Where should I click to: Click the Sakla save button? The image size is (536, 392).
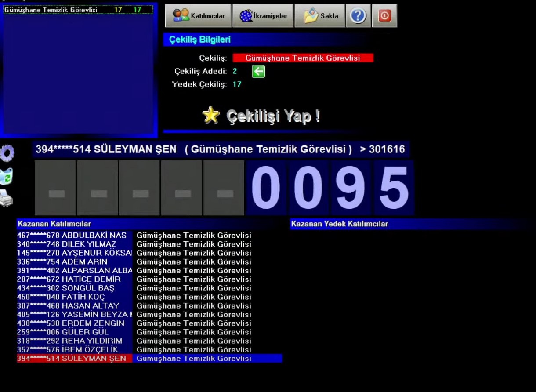point(319,16)
